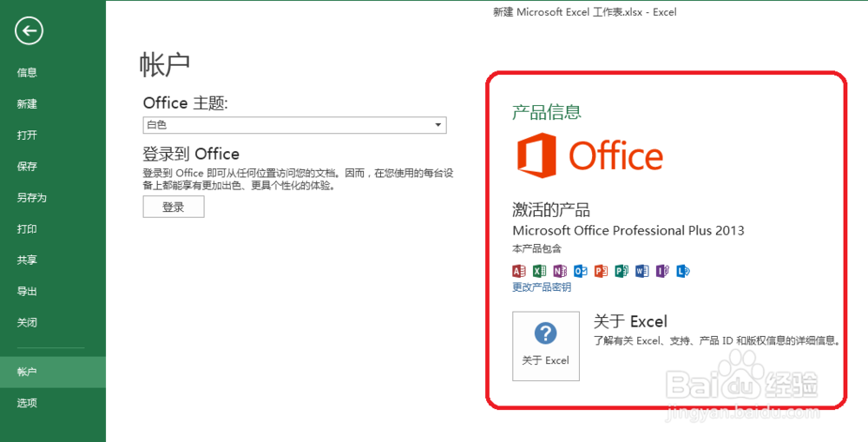Open the Office 主题 dropdown
The height and width of the screenshot is (442, 868).
pyautogui.click(x=294, y=125)
